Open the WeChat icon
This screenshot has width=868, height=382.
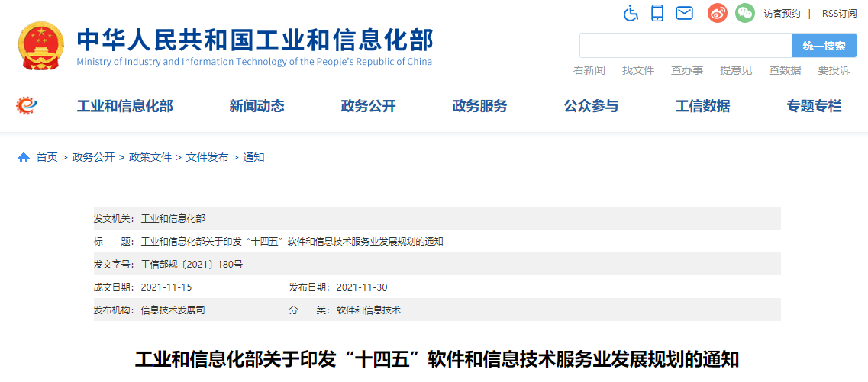(745, 13)
